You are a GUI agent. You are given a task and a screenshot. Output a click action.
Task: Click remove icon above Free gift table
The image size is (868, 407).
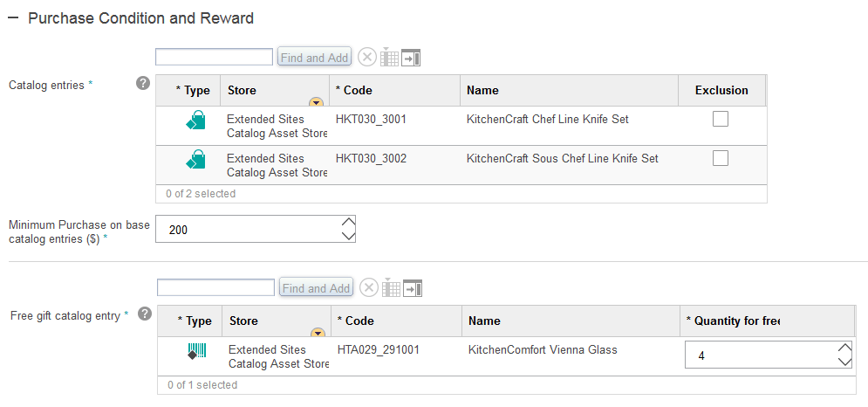369,288
